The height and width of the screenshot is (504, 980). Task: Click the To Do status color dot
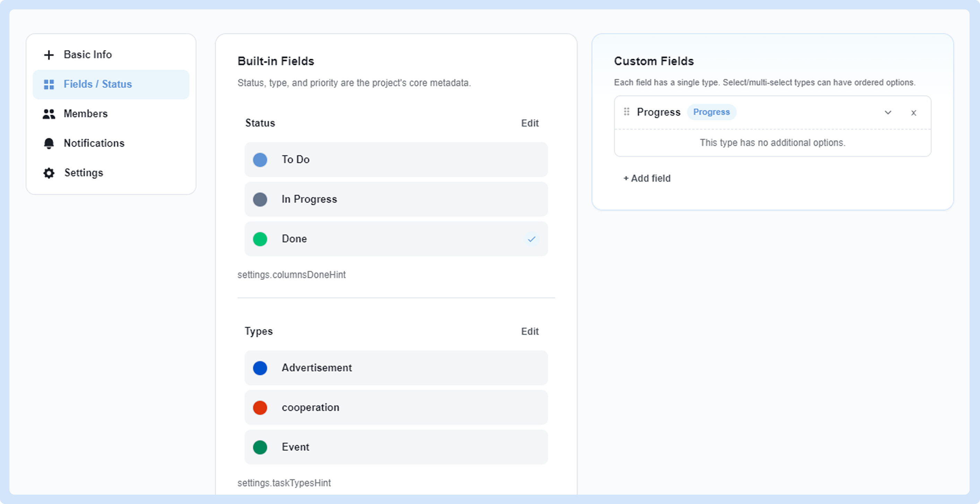[260, 160]
